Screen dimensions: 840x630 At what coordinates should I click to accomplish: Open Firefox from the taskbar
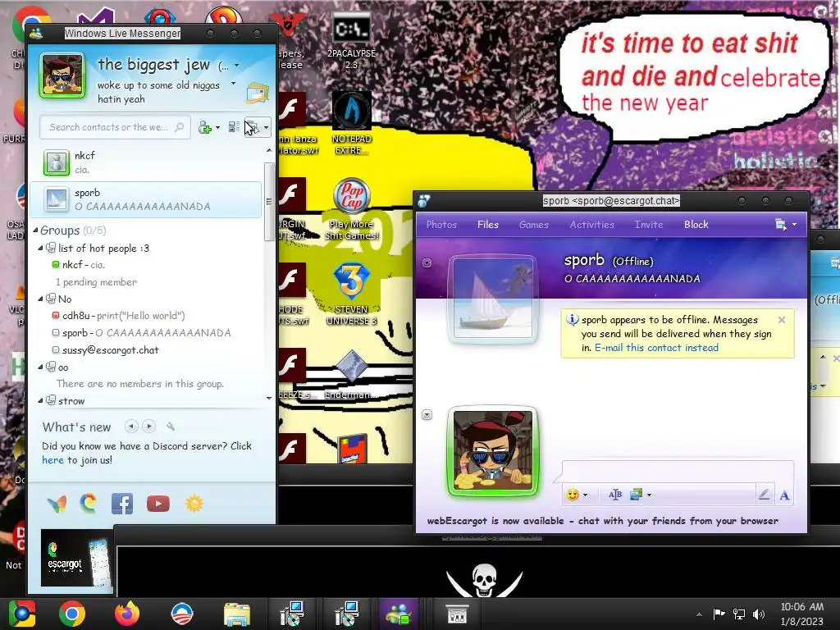(x=127, y=614)
